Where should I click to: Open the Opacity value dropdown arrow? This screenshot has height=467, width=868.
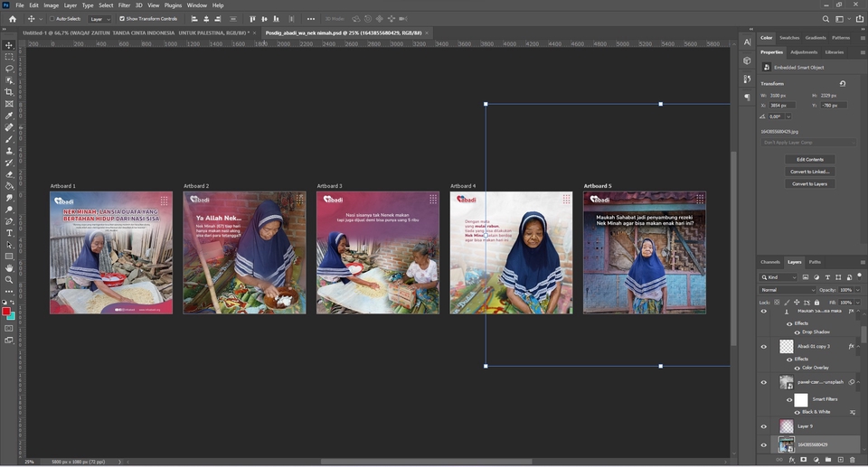pos(858,290)
